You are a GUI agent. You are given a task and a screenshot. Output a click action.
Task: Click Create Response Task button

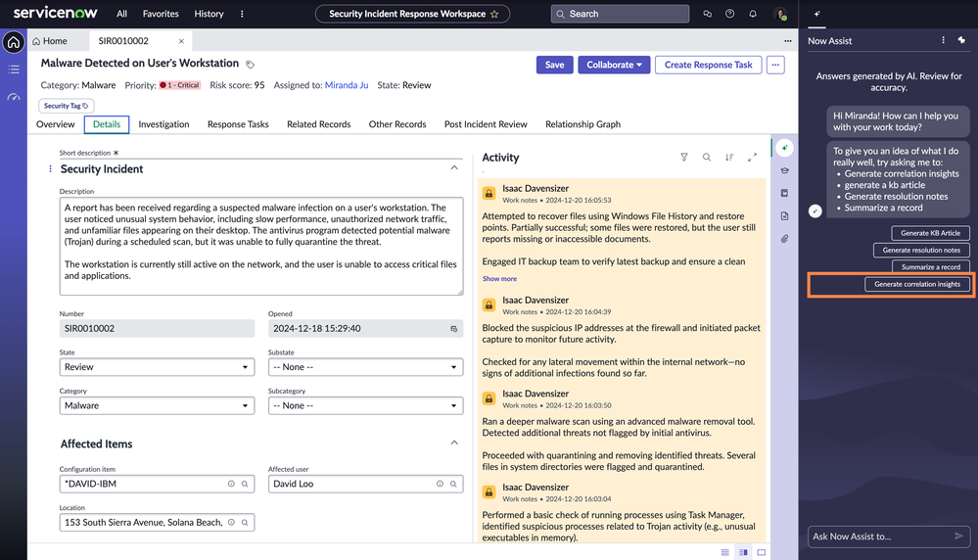click(x=708, y=65)
